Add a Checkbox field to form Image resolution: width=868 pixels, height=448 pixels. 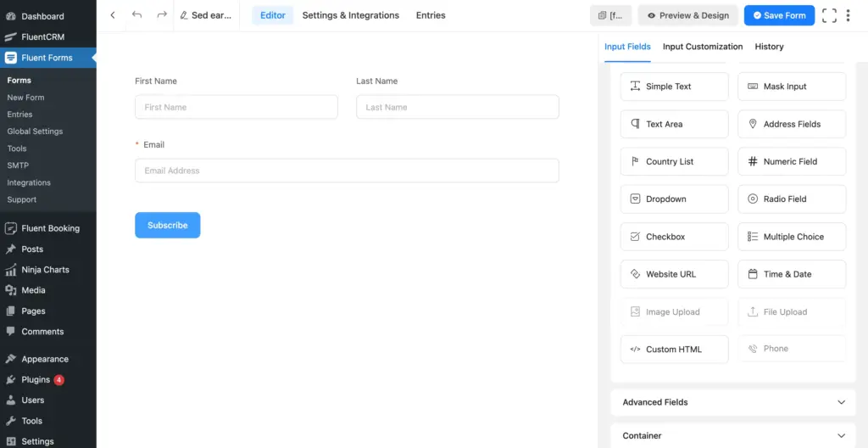tap(674, 237)
